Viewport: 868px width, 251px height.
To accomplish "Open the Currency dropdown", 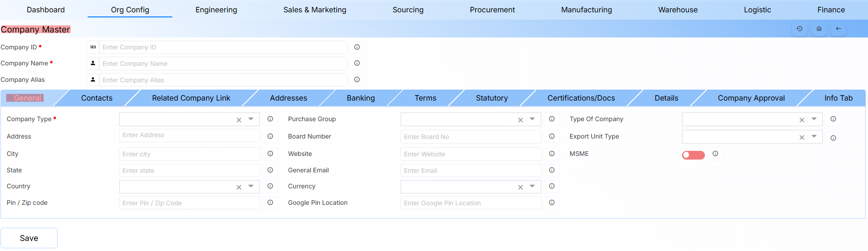I will (532, 187).
